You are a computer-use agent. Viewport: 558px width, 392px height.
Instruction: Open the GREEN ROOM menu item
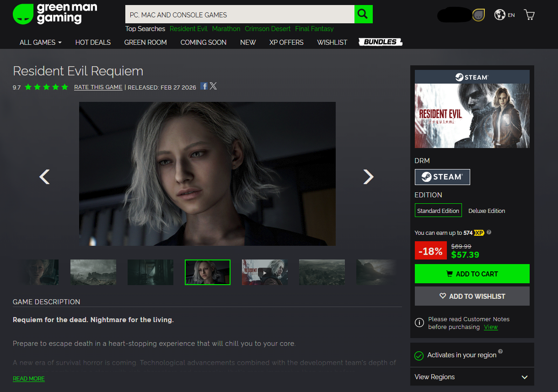(145, 42)
